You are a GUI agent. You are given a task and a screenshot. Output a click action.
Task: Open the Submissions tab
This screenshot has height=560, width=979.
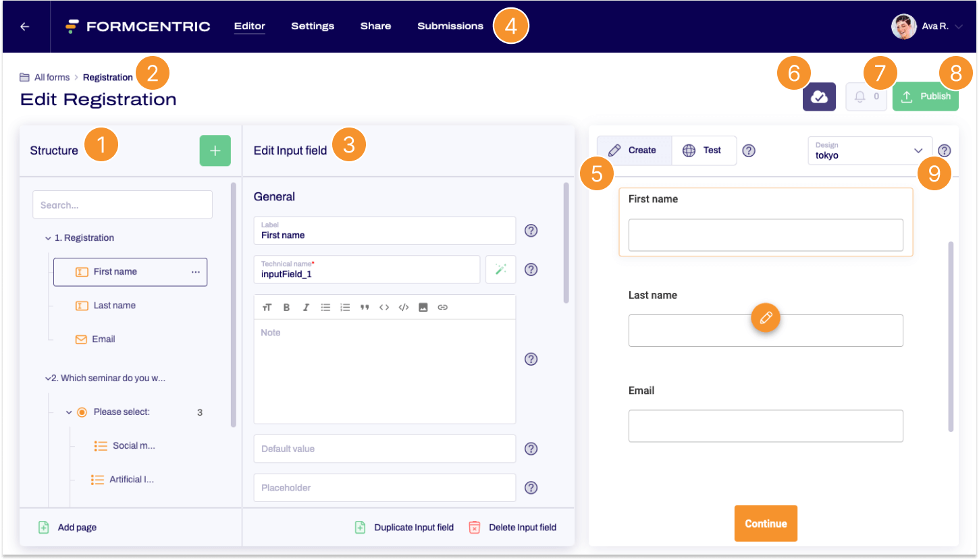pos(450,26)
